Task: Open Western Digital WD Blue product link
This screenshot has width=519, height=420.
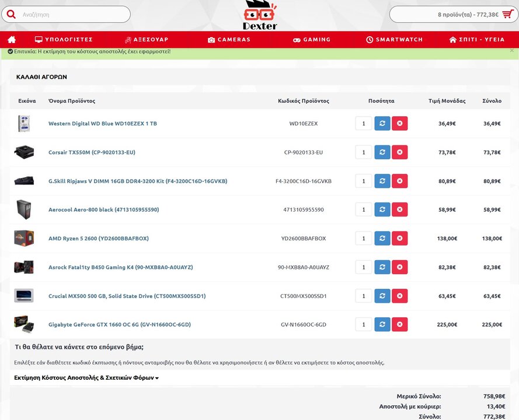Action: [x=103, y=123]
